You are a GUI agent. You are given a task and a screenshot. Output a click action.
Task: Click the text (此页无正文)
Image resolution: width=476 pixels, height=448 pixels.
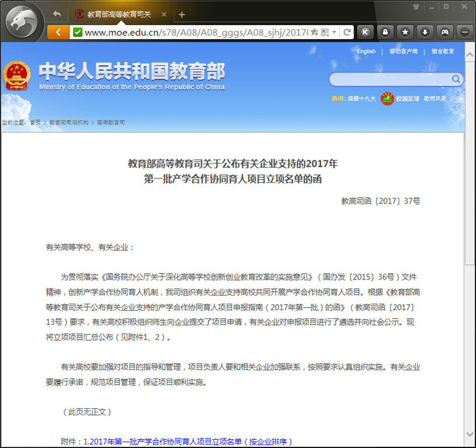[87, 412]
